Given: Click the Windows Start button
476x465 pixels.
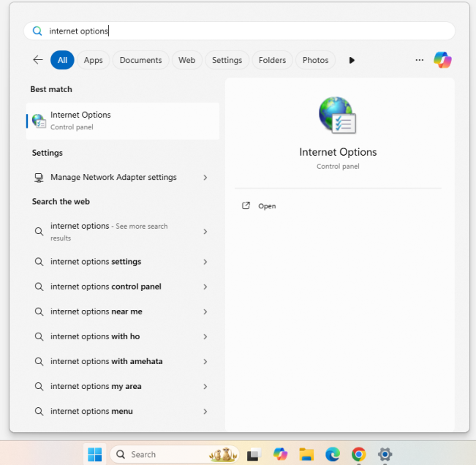Looking at the screenshot, I should coord(95,454).
